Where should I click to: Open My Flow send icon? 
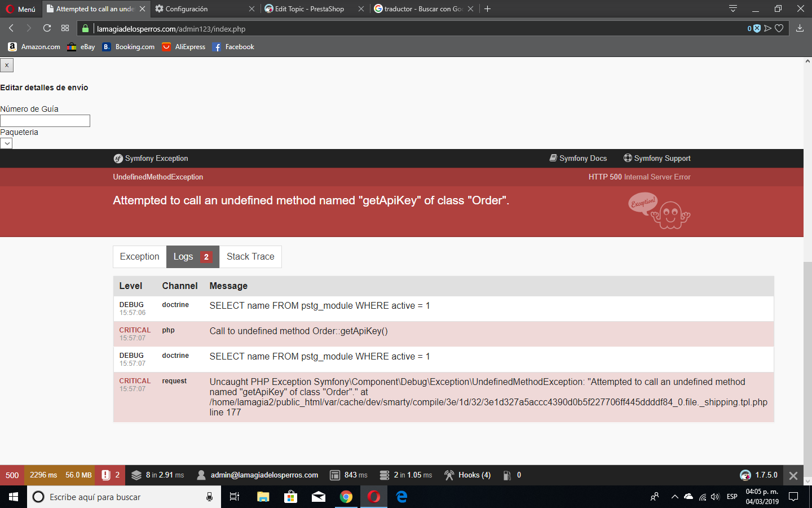pyautogui.click(x=767, y=29)
